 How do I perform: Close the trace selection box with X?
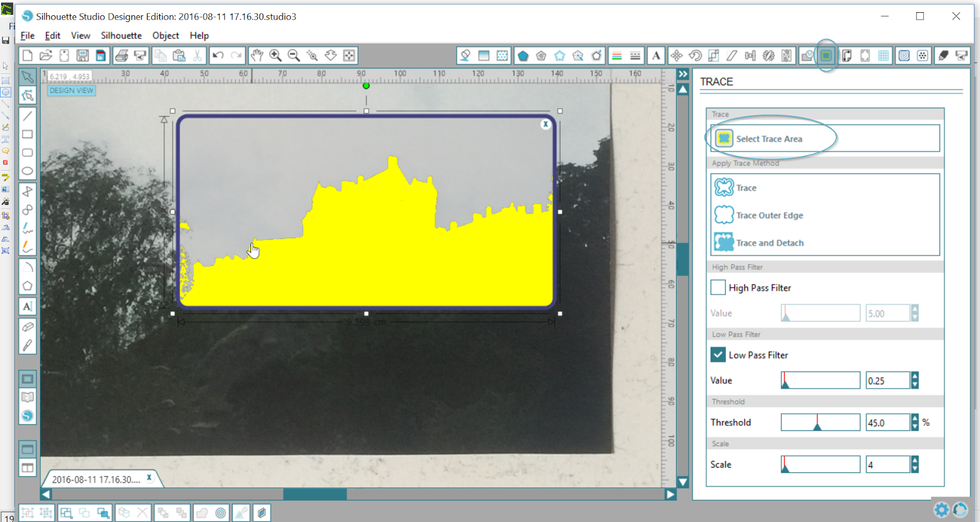tap(545, 124)
